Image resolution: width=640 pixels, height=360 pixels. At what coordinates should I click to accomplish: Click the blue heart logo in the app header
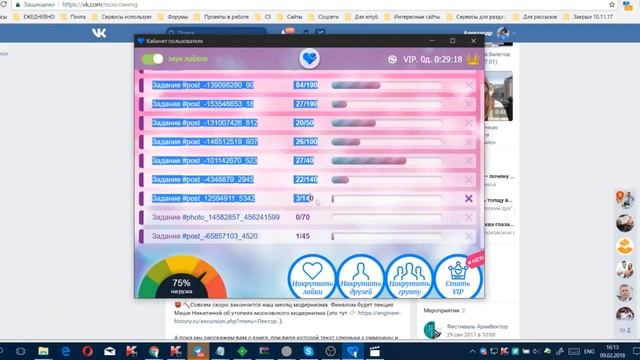pos(309,58)
